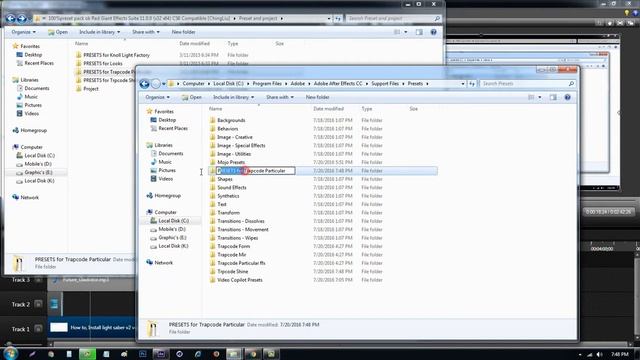Sort by Type column in front window
Image resolution: width=640 pixels, height=360 pixels.
pos(367,109)
